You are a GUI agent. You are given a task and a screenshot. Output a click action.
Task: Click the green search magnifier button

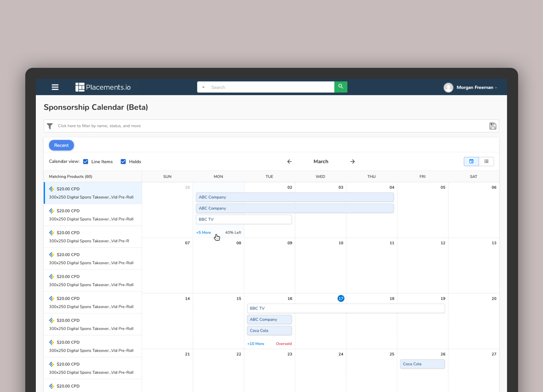point(341,87)
